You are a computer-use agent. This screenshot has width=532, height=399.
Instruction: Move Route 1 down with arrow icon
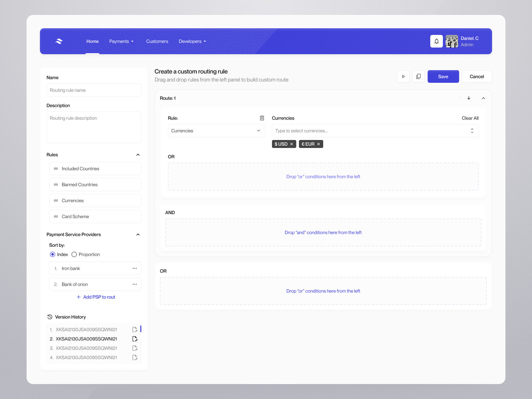469,98
